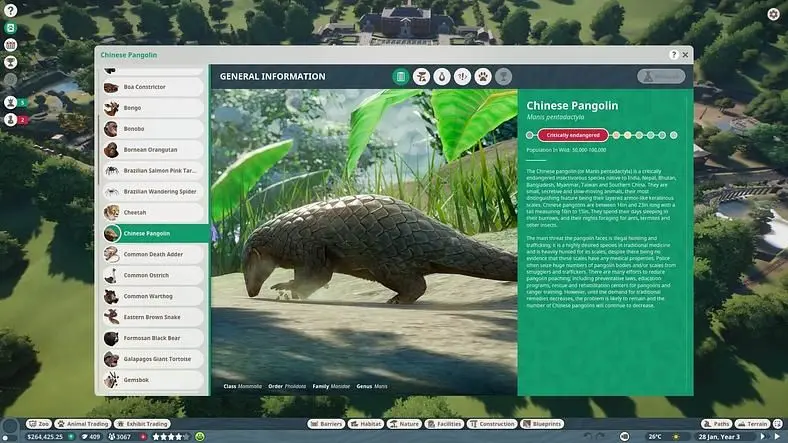Click the greyed Research button
This screenshot has height=443, width=788.
661,76
